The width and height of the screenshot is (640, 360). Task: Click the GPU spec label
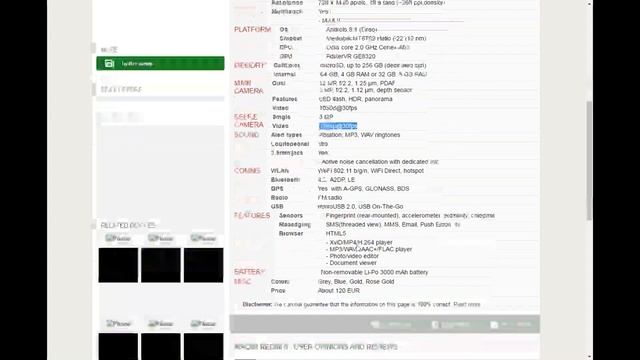coord(286,56)
